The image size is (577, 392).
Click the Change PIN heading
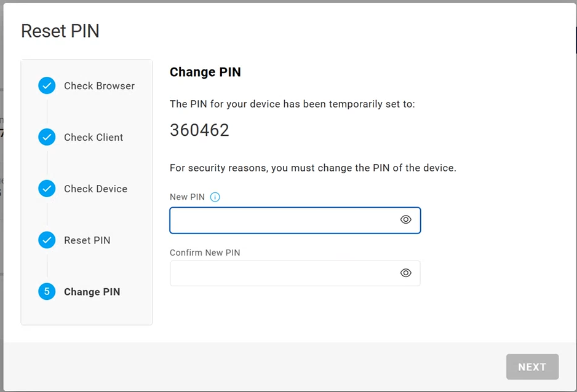coord(205,72)
